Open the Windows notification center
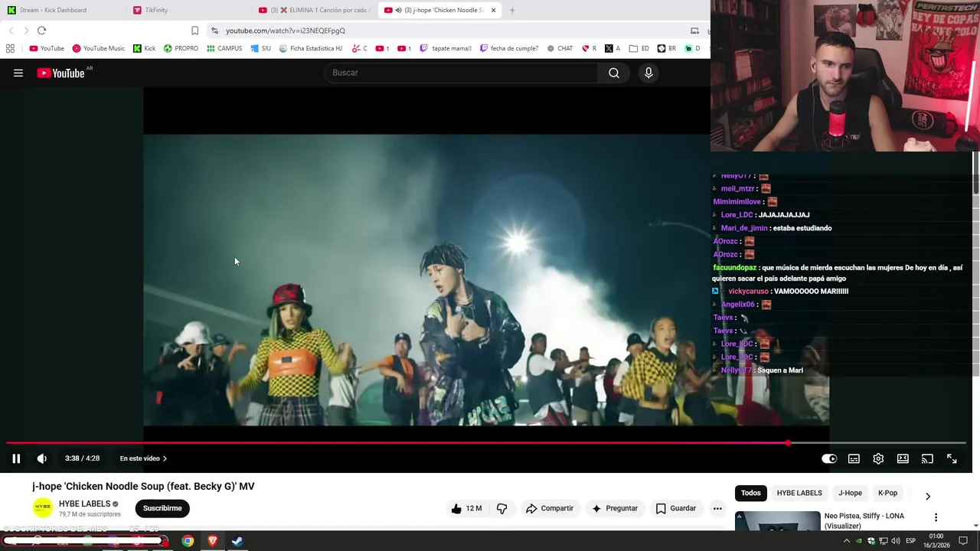 click(x=963, y=541)
